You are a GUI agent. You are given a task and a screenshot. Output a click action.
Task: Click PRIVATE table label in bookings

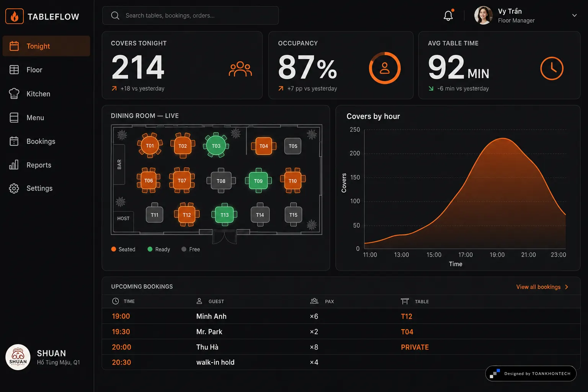point(415,347)
